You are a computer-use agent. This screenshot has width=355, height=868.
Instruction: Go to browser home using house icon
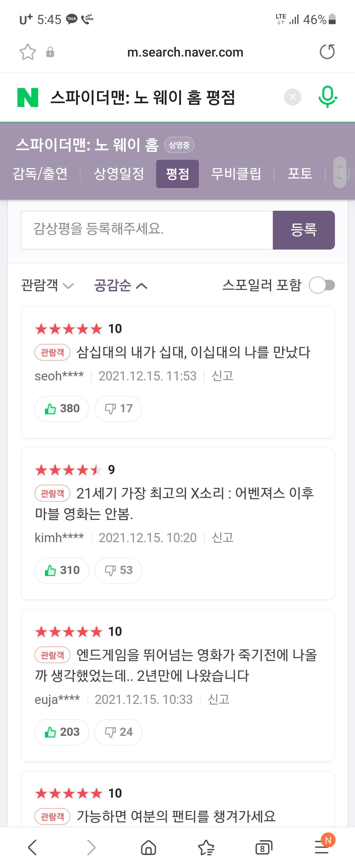click(149, 847)
